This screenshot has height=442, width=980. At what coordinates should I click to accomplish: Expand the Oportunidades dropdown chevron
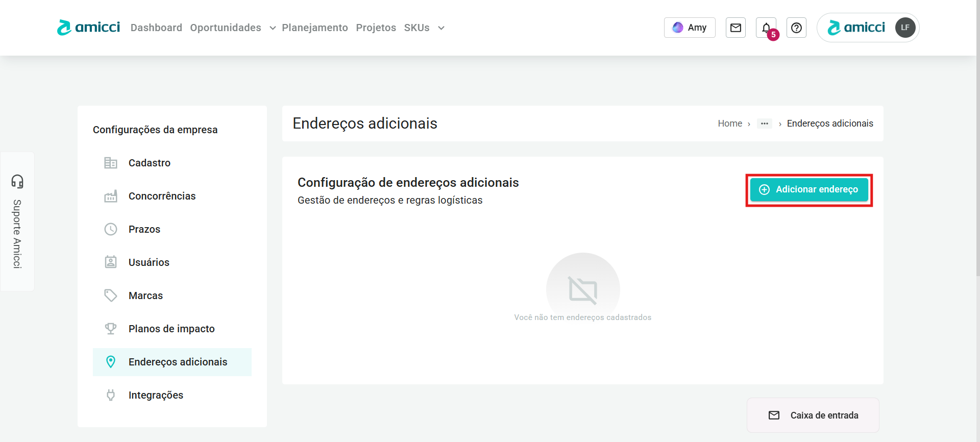click(x=273, y=28)
